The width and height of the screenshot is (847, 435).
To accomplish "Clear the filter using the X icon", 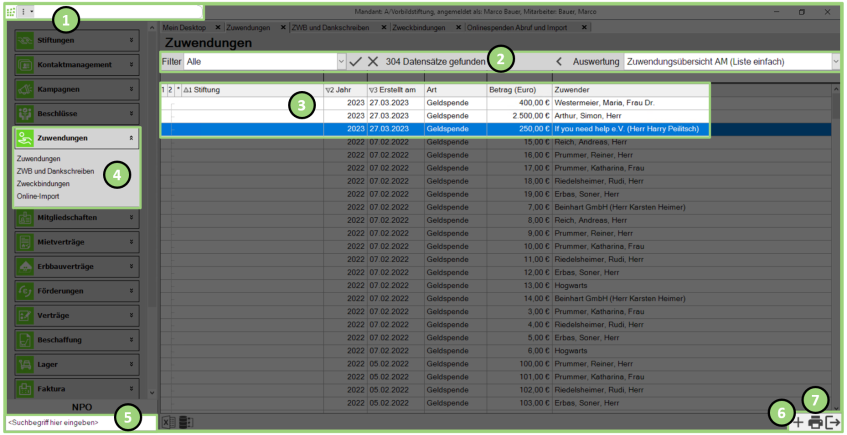I will [373, 62].
